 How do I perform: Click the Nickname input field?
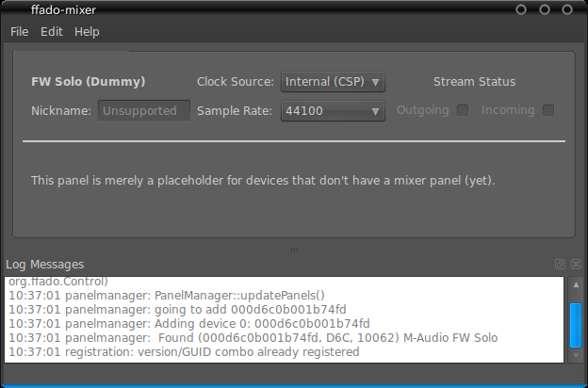click(x=144, y=110)
